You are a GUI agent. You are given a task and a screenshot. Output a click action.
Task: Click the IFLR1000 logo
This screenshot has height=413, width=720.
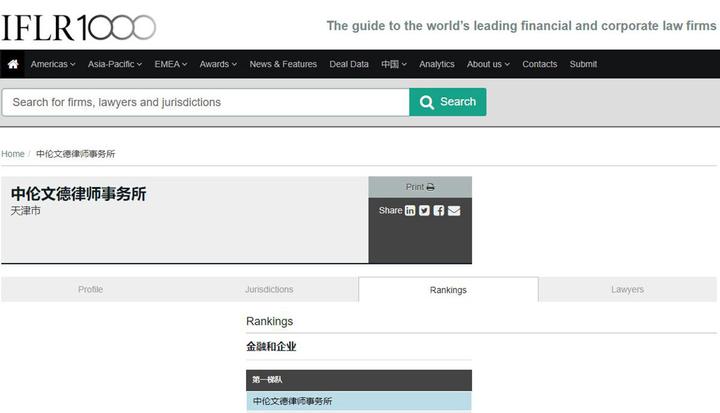tap(78, 27)
